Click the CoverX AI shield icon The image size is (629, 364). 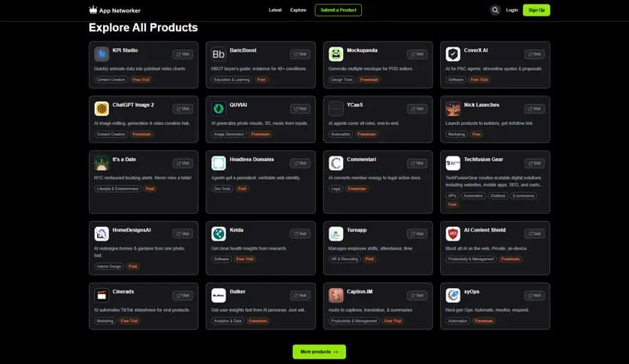453,53
